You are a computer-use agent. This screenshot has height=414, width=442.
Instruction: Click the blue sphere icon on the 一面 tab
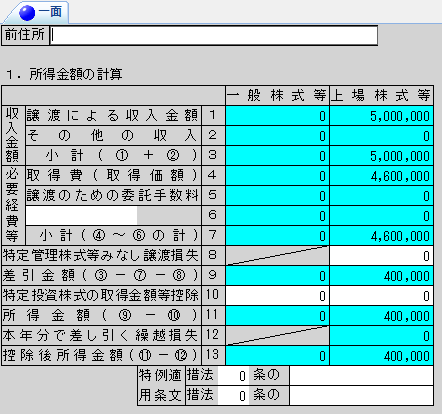click(x=27, y=13)
